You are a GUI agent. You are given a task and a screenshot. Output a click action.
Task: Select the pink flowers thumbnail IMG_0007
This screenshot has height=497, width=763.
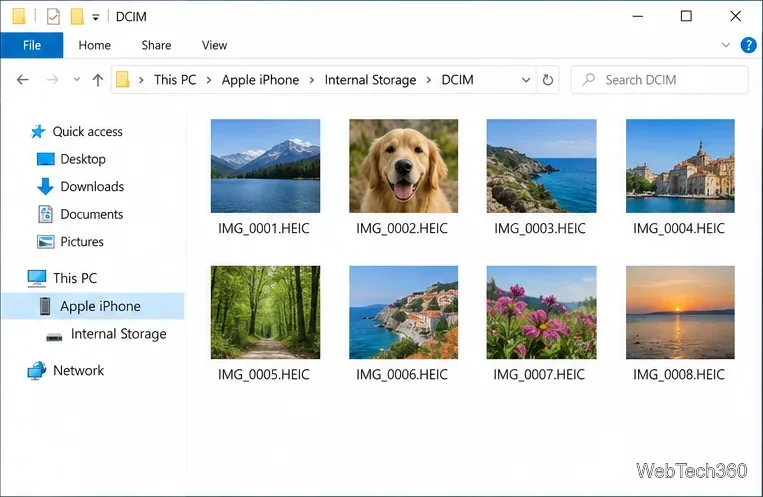tap(542, 312)
